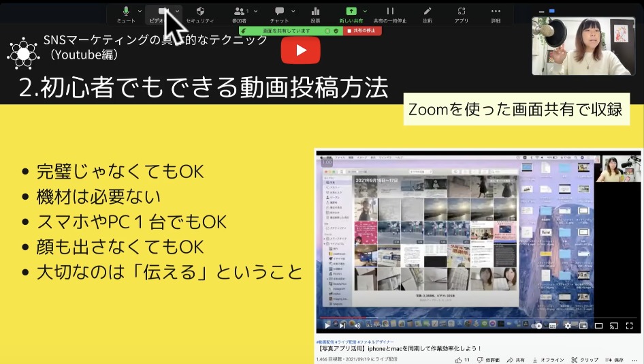Click bullet text 顔も出さなくてもOK
The image size is (644, 364).
pos(120,247)
